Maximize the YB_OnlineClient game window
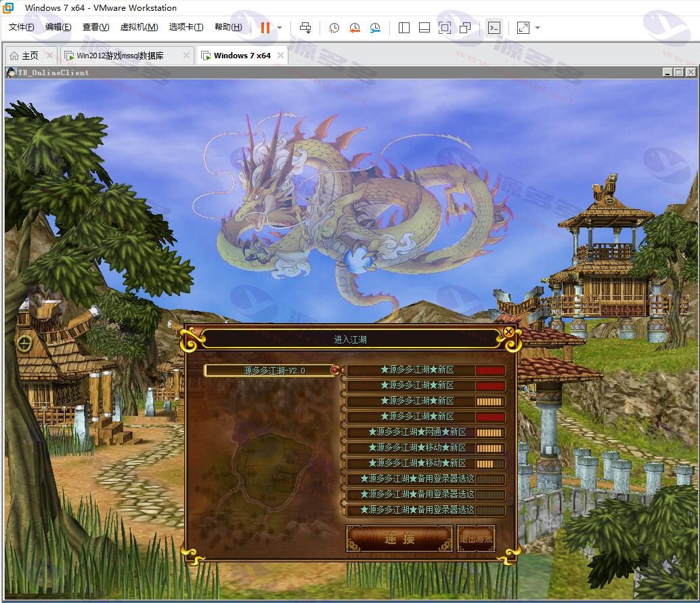The image size is (700, 603). coord(679,72)
